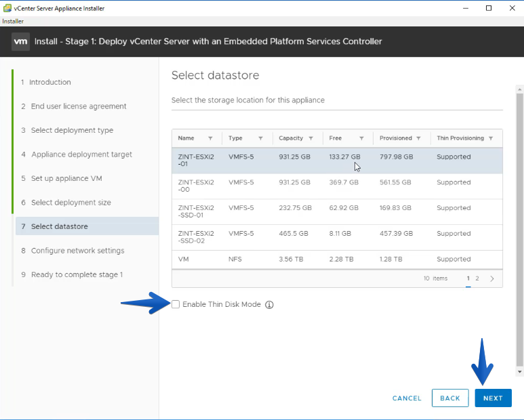The image size is (524, 420).
Task: Click the CANCEL button
Action: (407, 398)
